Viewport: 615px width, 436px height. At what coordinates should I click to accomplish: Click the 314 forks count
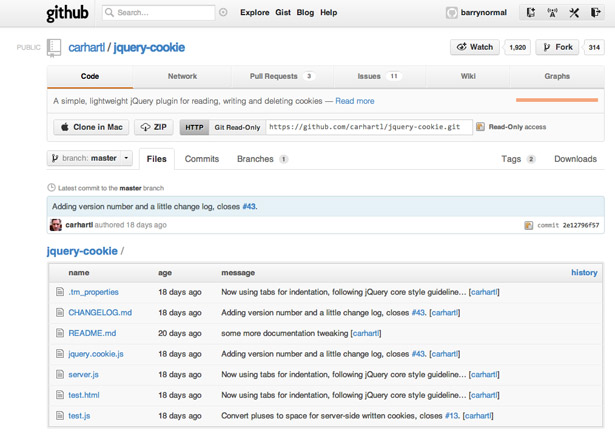[594, 47]
